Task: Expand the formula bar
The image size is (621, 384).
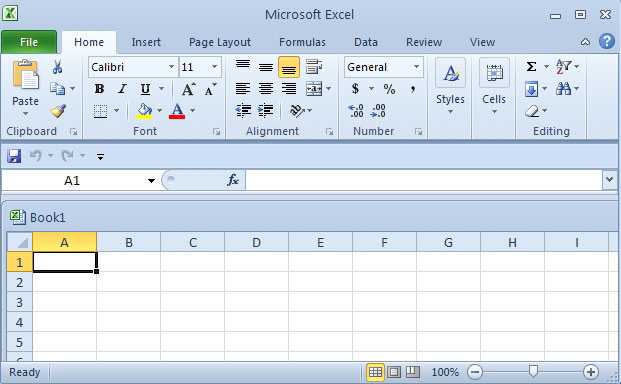Action: click(x=610, y=180)
